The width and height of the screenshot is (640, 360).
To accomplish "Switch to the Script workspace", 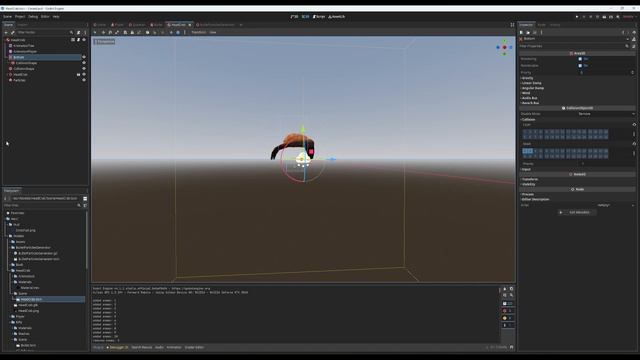I will (x=319, y=17).
